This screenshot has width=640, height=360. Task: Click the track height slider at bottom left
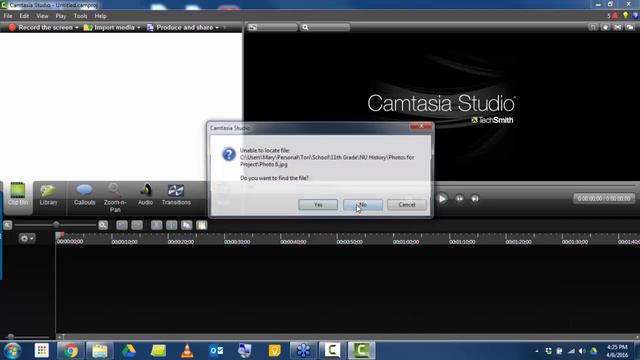[x=11, y=336]
